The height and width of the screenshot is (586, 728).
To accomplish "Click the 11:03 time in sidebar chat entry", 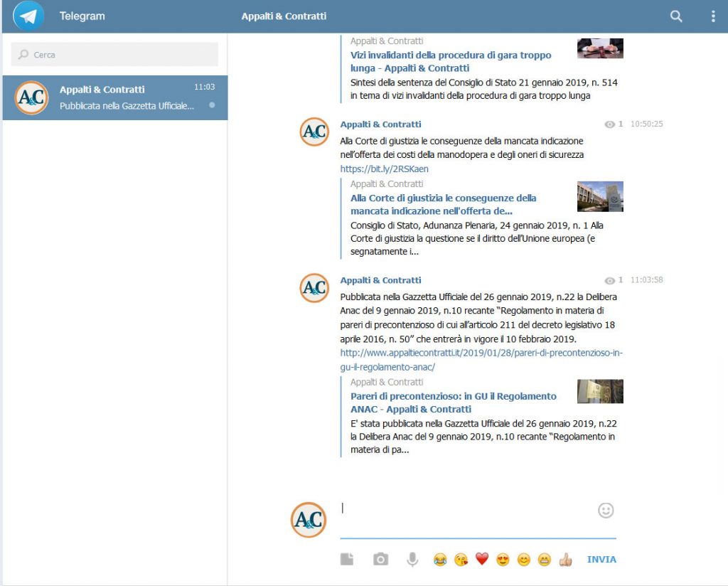I will (x=204, y=87).
